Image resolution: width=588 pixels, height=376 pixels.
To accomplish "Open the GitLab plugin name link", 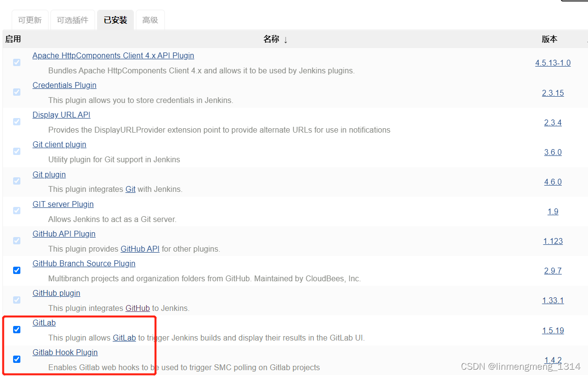I will (x=44, y=323).
